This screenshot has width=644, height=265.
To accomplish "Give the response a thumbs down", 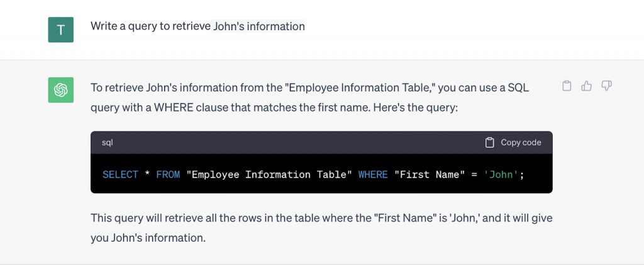I will coord(607,86).
